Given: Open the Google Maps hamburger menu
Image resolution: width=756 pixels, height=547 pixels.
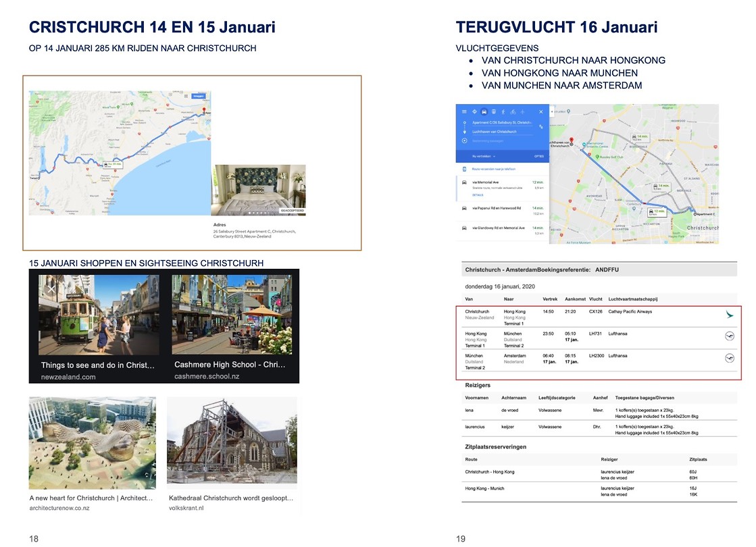Looking at the screenshot, I should point(464,112).
